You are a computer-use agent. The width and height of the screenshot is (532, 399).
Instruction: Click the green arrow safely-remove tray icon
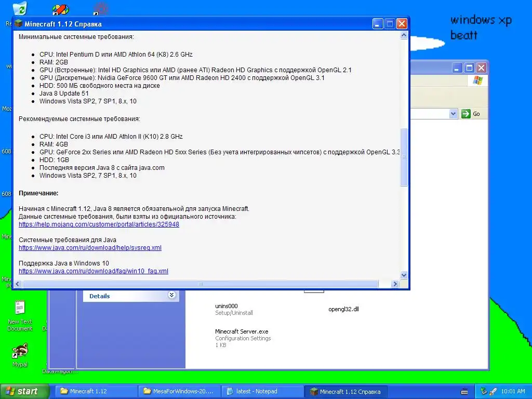484,391
